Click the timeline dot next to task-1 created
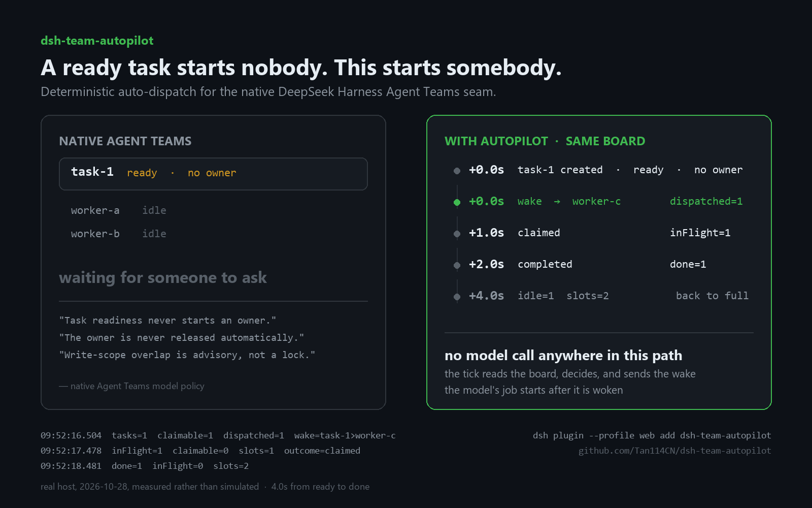The width and height of the screenshot is (812, 508). coord(457,171)
